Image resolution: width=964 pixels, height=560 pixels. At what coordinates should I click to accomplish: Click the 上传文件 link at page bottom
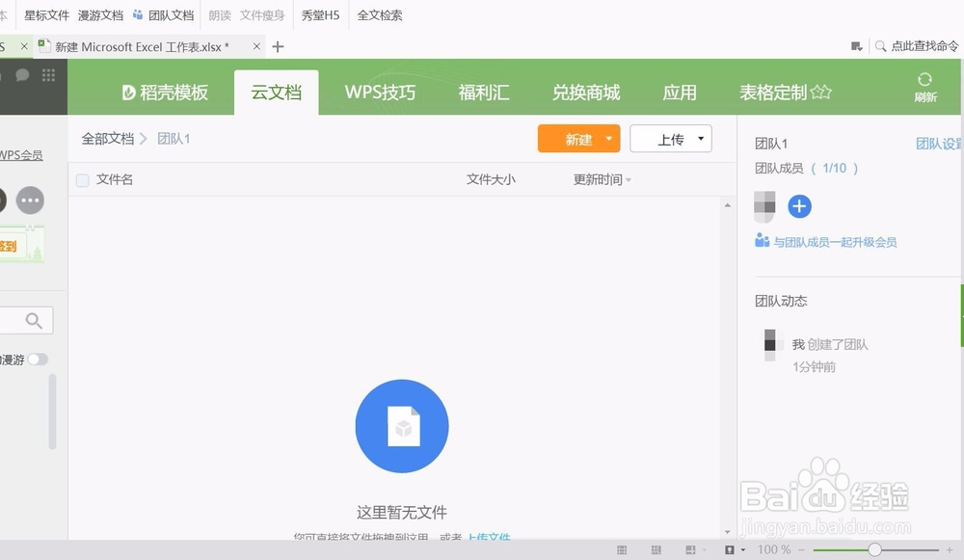point(487,537)
